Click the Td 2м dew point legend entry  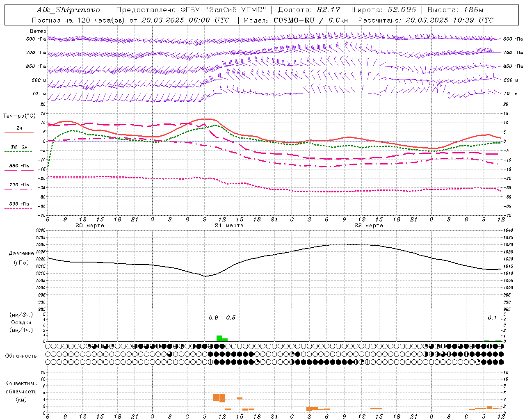[19, 147]
